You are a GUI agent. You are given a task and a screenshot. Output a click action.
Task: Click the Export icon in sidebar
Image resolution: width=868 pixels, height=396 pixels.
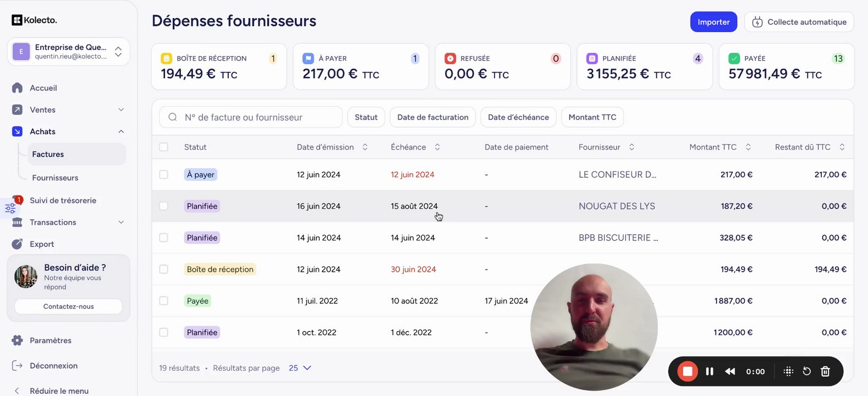click(17, 244)
